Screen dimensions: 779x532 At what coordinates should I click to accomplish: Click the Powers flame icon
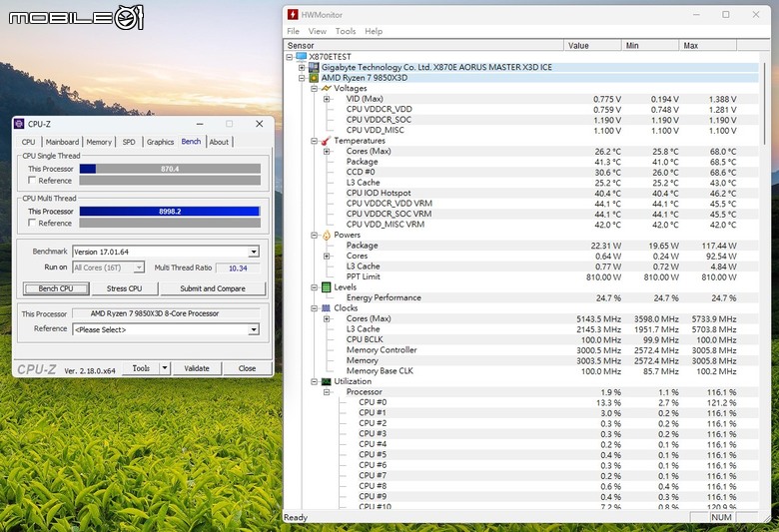click(x=326, y=235)
